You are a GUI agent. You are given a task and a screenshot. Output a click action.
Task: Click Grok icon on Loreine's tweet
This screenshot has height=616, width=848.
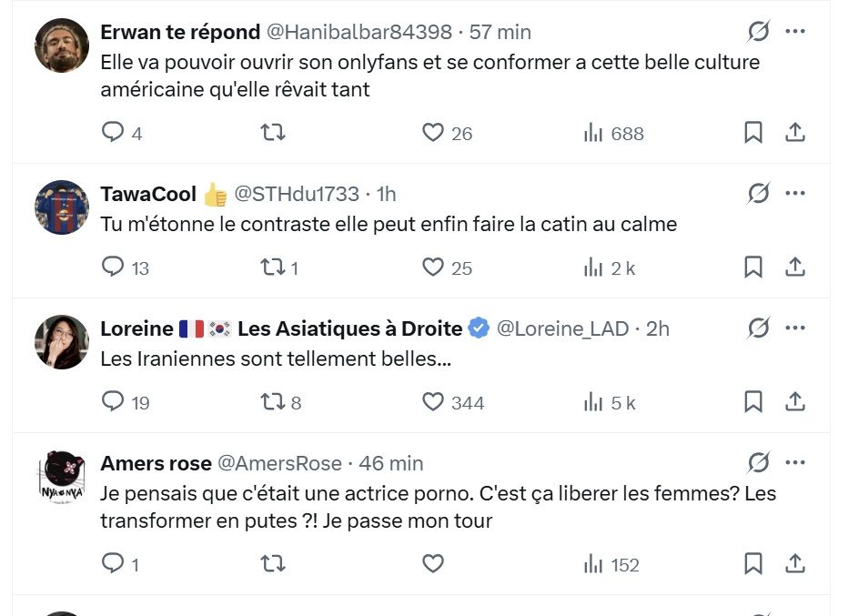tap(758, 328)
